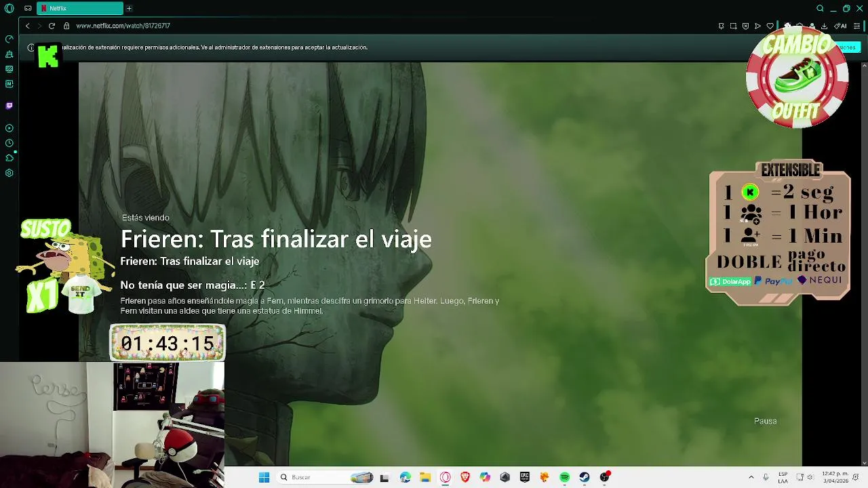Open the Downloads toolbar icon

coord(824,26)
